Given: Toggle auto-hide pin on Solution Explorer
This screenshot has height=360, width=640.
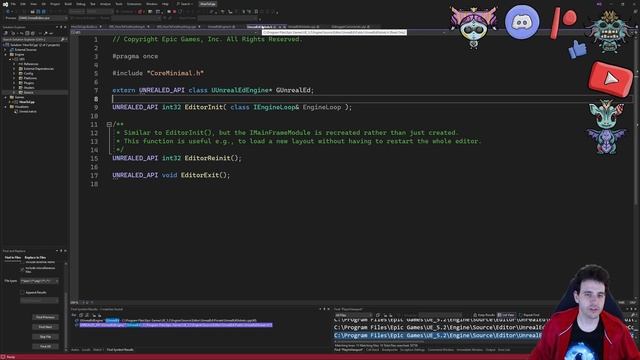Looking at the screenshot, I should [x=61, y=27].
